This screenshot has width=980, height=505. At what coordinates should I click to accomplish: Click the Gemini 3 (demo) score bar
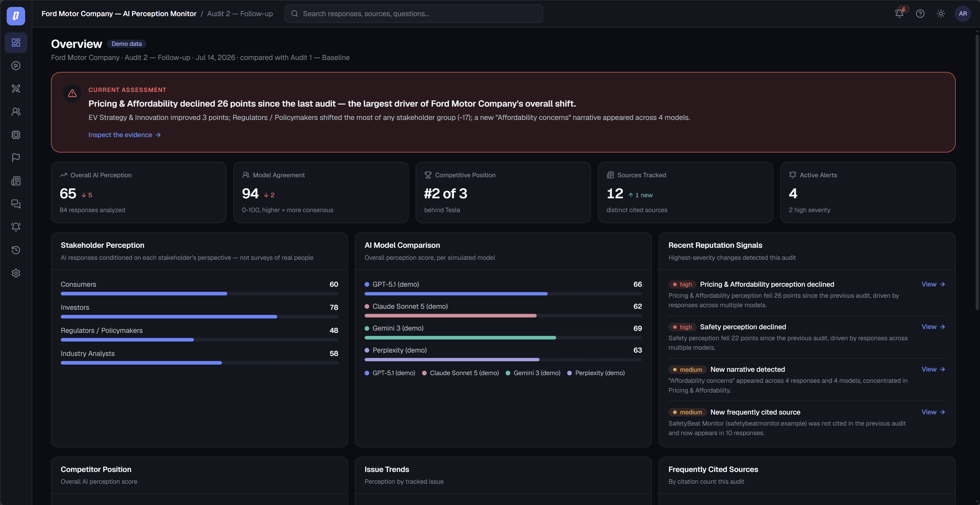click(x=503, y=338)
